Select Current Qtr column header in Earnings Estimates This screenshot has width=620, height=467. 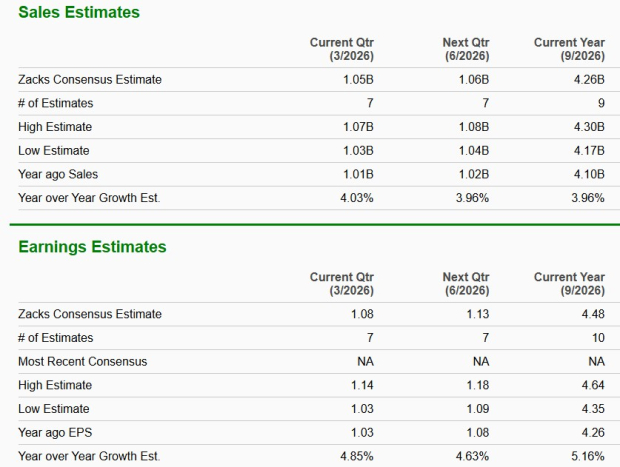tap(341, 283)
